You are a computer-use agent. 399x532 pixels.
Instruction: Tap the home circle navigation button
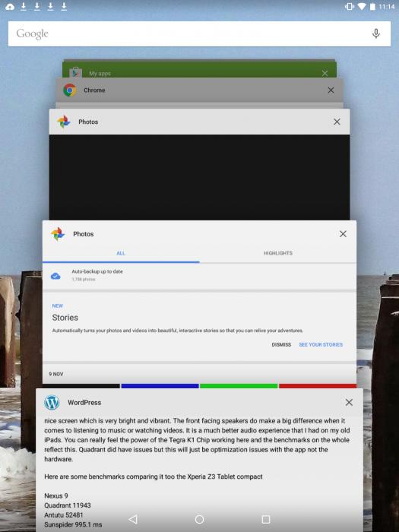[x=199, y=519]
